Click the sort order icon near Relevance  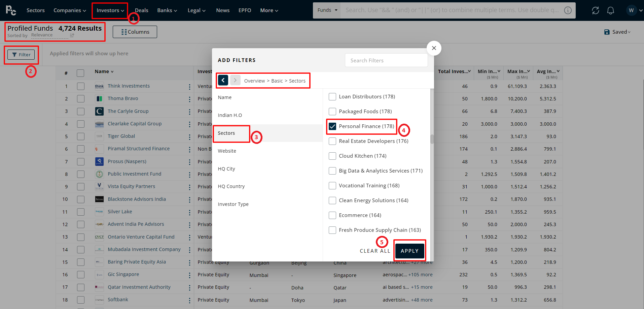coord(72,35)
